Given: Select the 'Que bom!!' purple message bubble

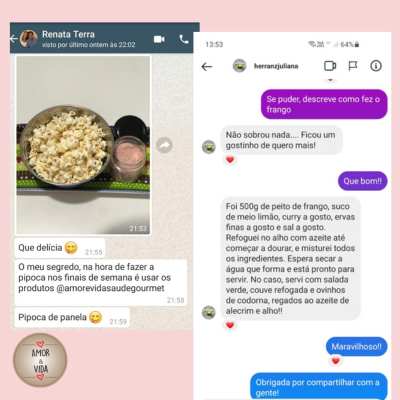Looking at the screenshot, I should [x=363, y=181].
